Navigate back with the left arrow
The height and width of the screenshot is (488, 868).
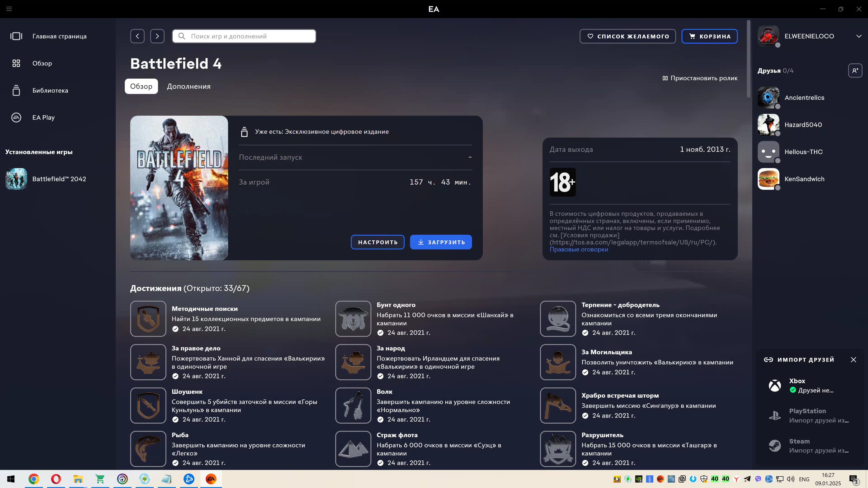coord(137,36)
